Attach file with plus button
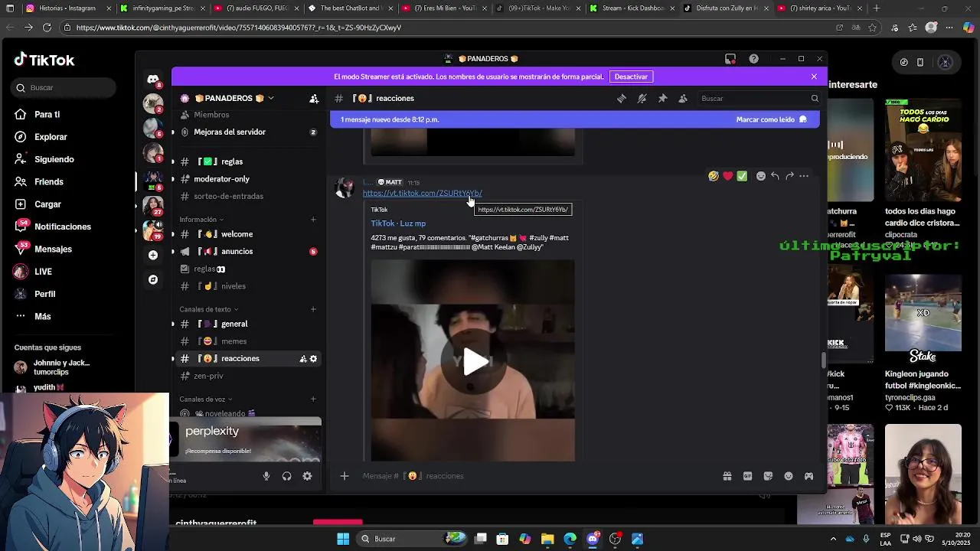 345,476
